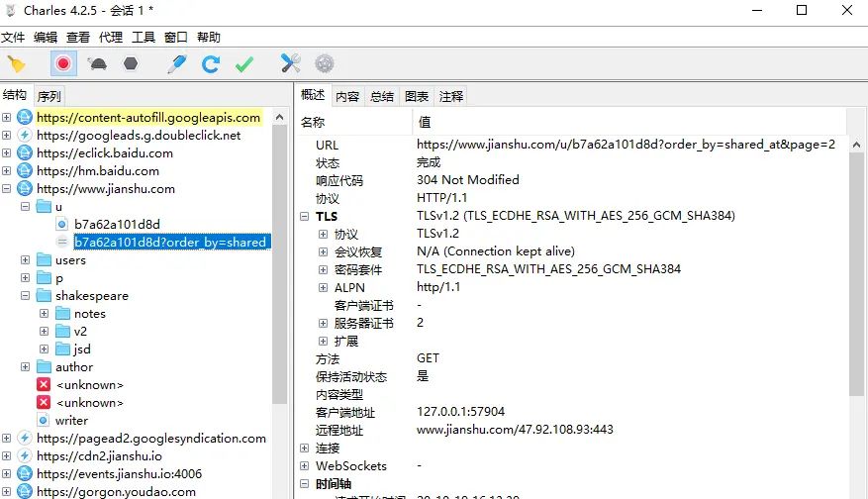This screenshot has height=499, width=868.
Task: Select the blue pen Compose tool
Action: pos(177,63)
